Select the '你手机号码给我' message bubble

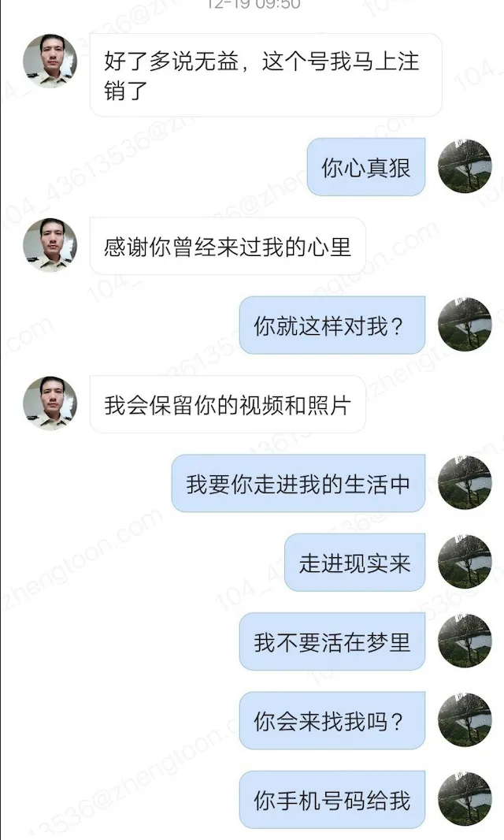[332, 800]
